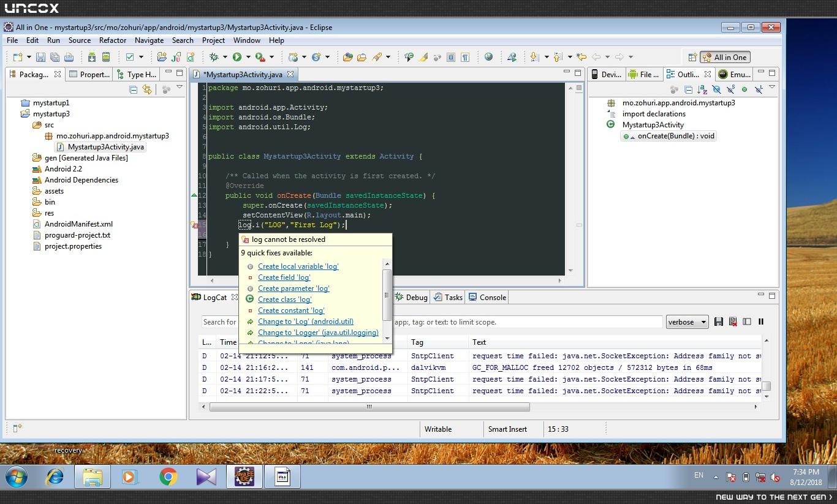Open the Run button dropdown arrow
The width and height of the screenshot is (837, 504).
pos(248,57)
